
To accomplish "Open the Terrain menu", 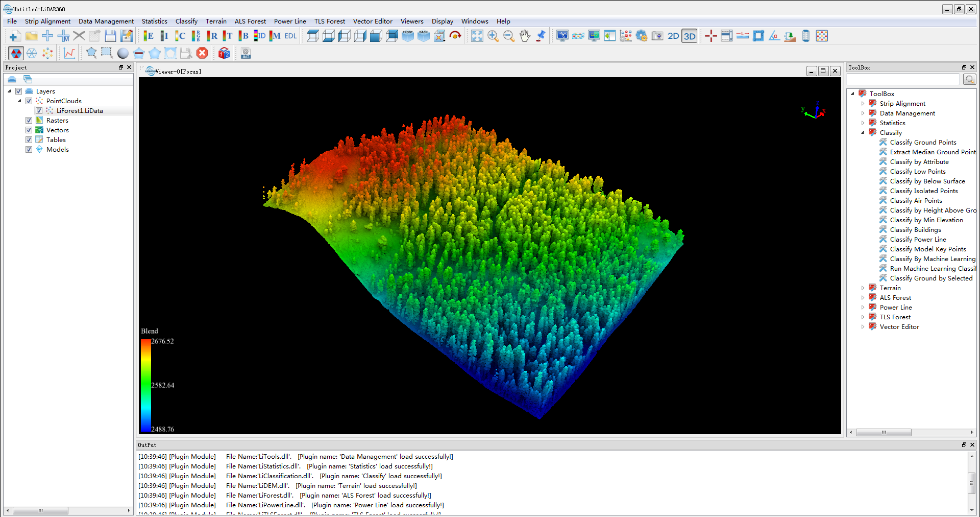I will [216, 21].
